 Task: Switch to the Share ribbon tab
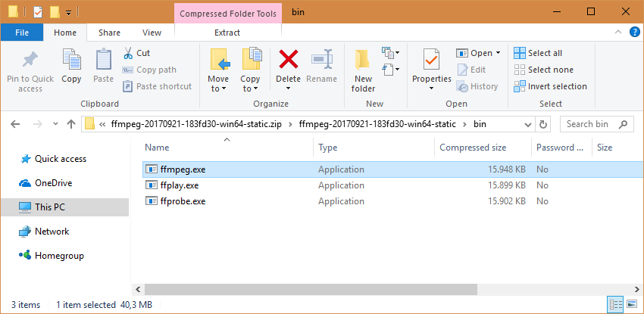[109, 33]
